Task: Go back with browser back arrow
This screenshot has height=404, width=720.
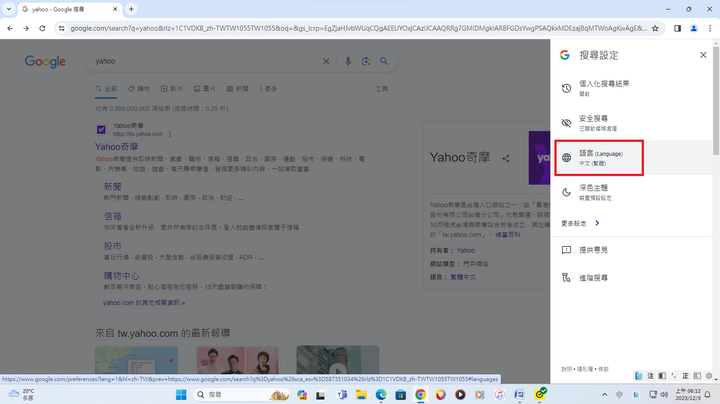Action: click(x=10, y=28)
